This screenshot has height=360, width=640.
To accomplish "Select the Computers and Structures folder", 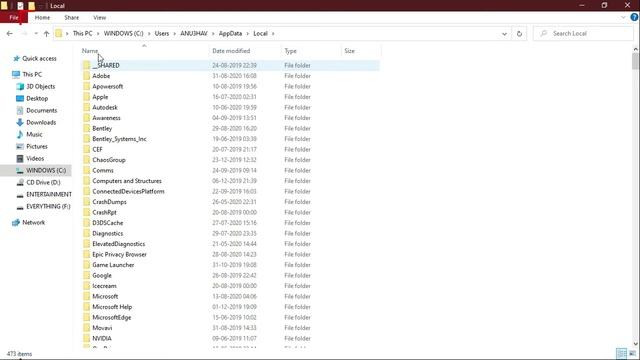I will [x=127, y=181].
